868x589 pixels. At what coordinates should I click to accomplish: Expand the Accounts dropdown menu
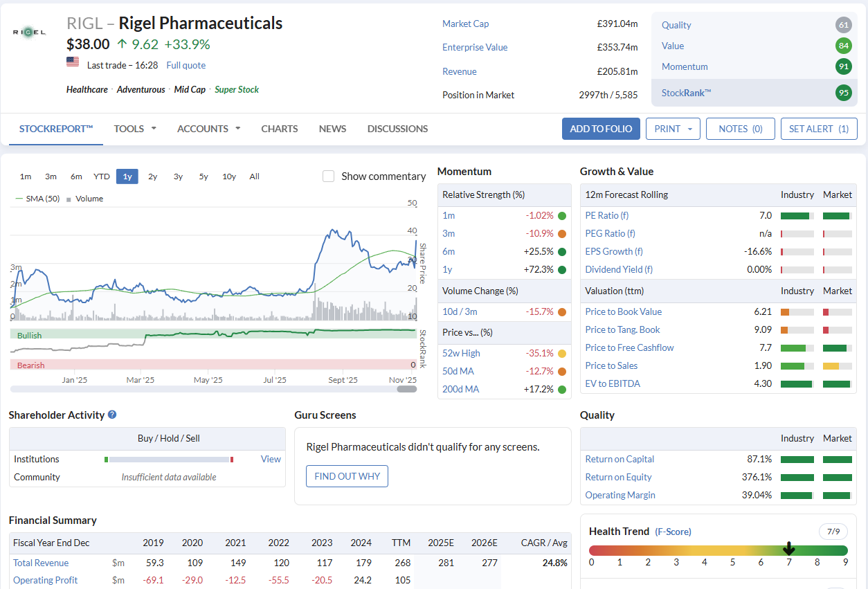tap(208, 129)
